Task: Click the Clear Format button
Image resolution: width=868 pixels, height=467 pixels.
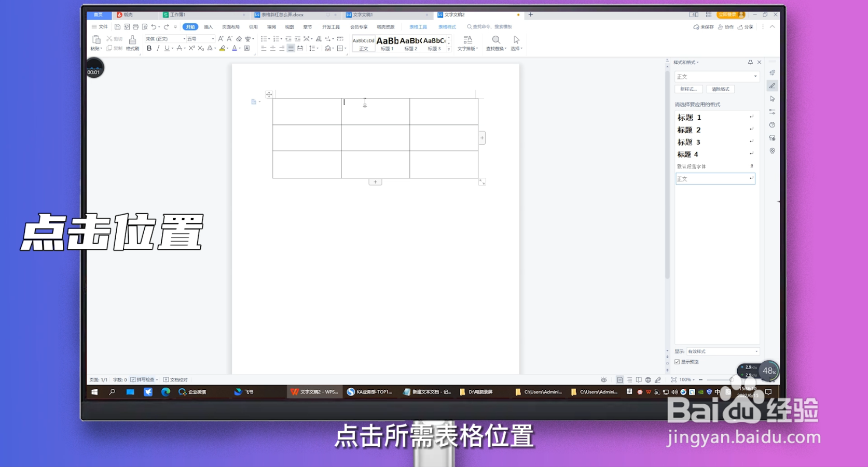Action: tap(720, 89)
